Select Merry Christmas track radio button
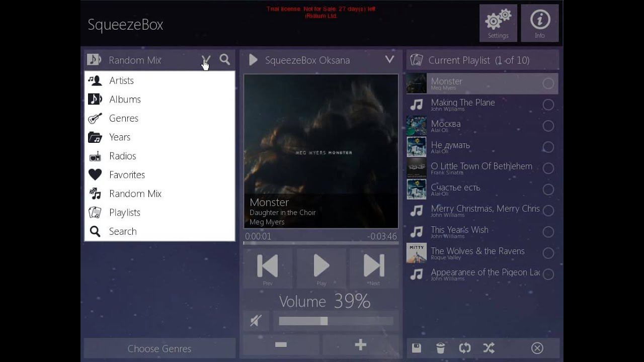The height and width of the screenshot is (362, 644). [548, 211]
